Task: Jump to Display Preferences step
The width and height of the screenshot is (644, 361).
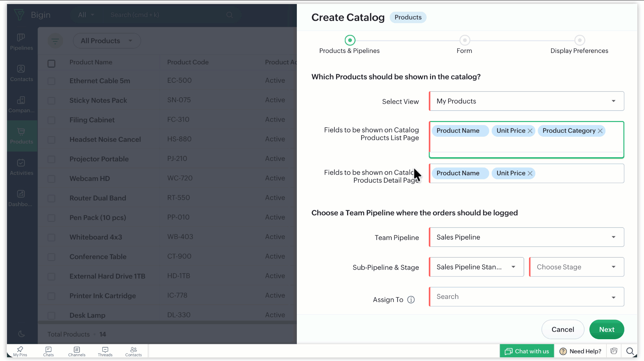Action: (579, 41)
